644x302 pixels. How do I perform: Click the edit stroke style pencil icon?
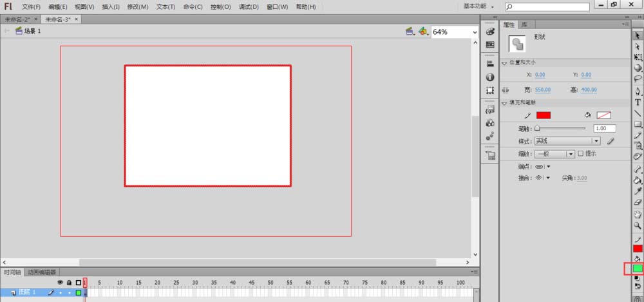click(611, 141)
